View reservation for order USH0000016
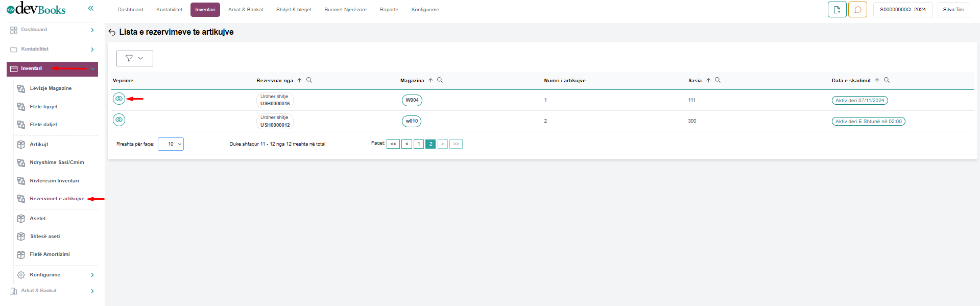The image size is (980, 306). [x=119, y=99]
